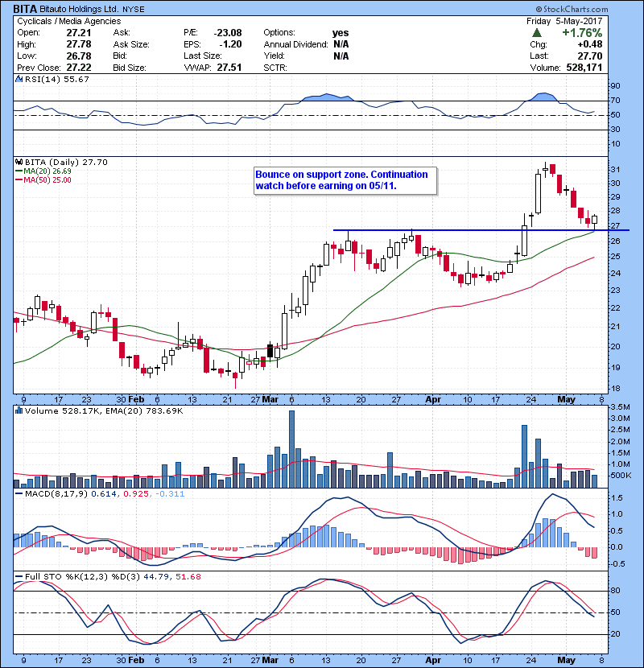Click the StockCharts.com copyright text
This screenshot has height=668, width=644.
click(572, 9)
